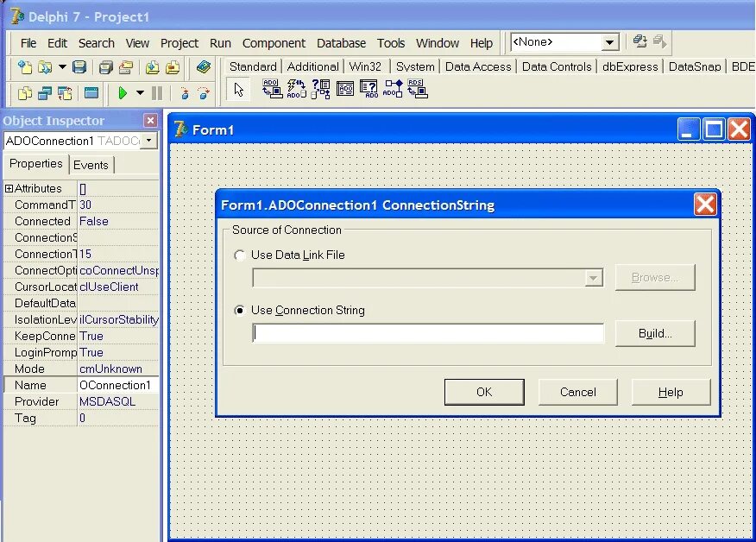Open the dropdown arrow beside Run icon
Viewport: 756px width, 542px height.
pyautogui.click(x=140, y=92)
